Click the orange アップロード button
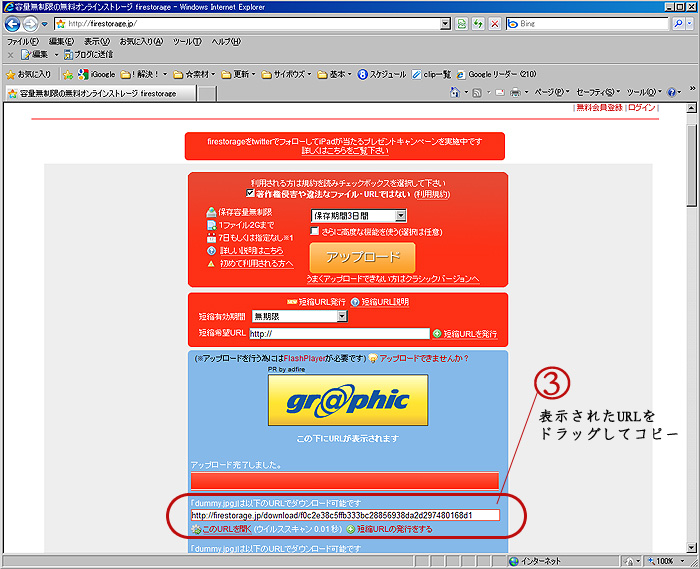700x569 pixels. pyautogui.click(x=362, y=257)
